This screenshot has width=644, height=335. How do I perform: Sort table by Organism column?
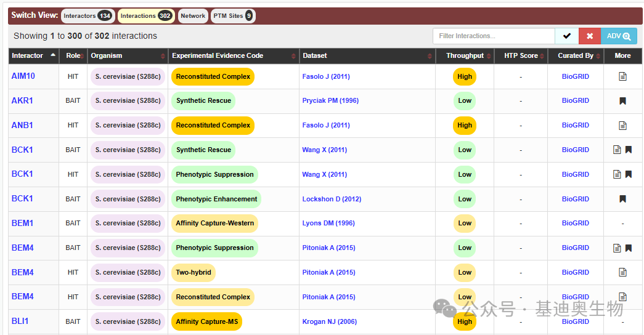coord(128,56)
